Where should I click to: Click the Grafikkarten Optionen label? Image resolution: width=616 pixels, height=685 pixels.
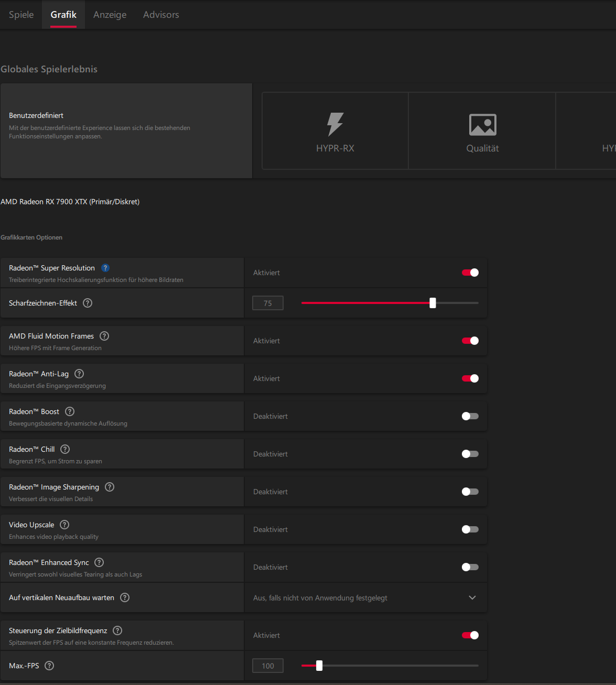tap(31, 237)
